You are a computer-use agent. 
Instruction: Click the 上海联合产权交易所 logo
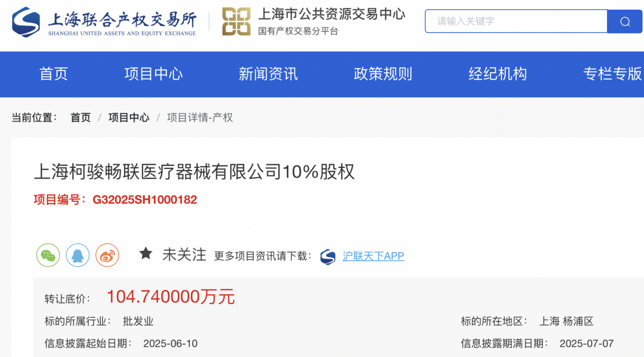[x=104, y=22]
